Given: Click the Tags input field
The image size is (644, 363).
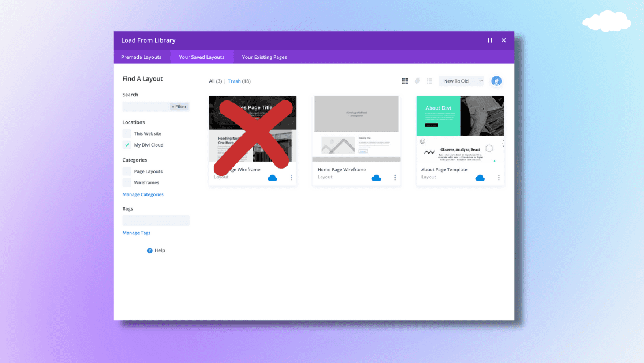Looking at the screenshot, I should (156, 220).
